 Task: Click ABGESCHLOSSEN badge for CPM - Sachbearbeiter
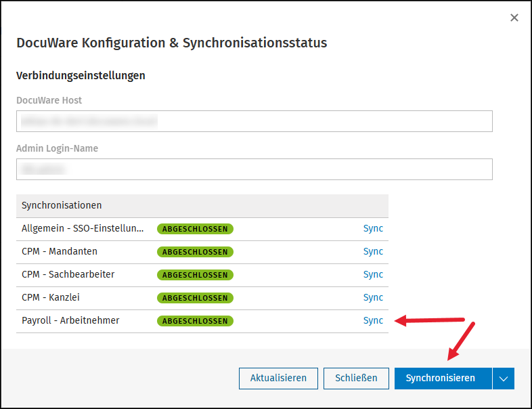(x=195, y=275)
